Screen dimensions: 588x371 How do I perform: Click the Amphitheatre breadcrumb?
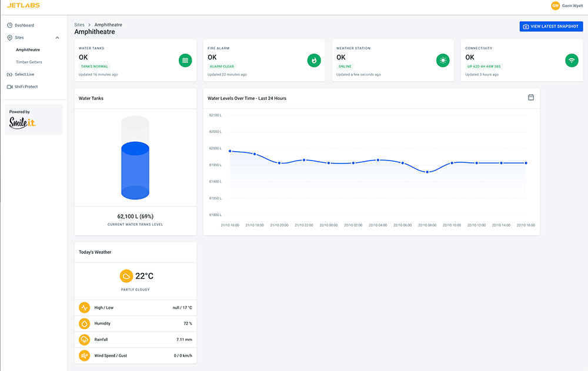pos(108,25)
